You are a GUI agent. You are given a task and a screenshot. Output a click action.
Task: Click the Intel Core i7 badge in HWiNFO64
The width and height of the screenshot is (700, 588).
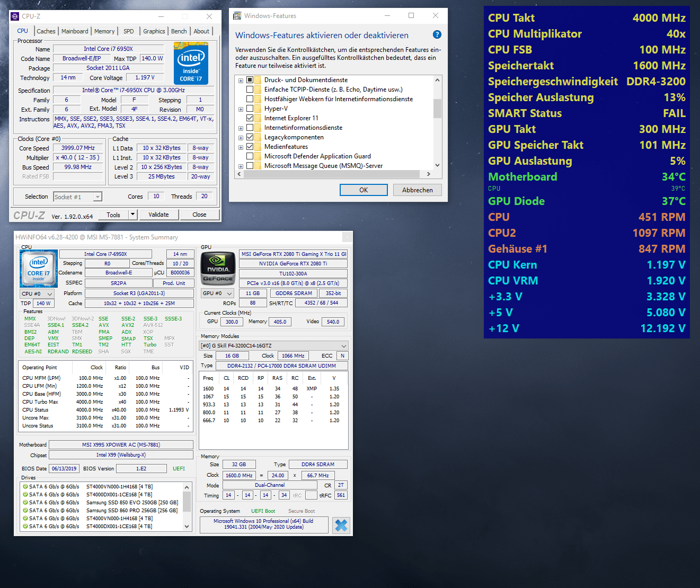pos(38,268)
